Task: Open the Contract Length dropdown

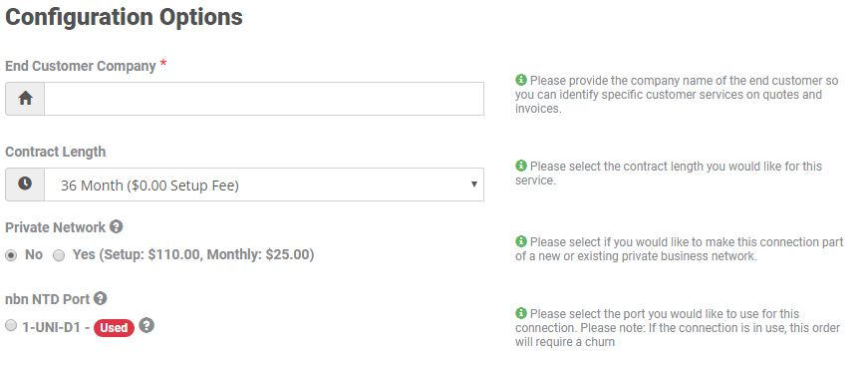Action: pyautogui.click(x=264, y=184)
